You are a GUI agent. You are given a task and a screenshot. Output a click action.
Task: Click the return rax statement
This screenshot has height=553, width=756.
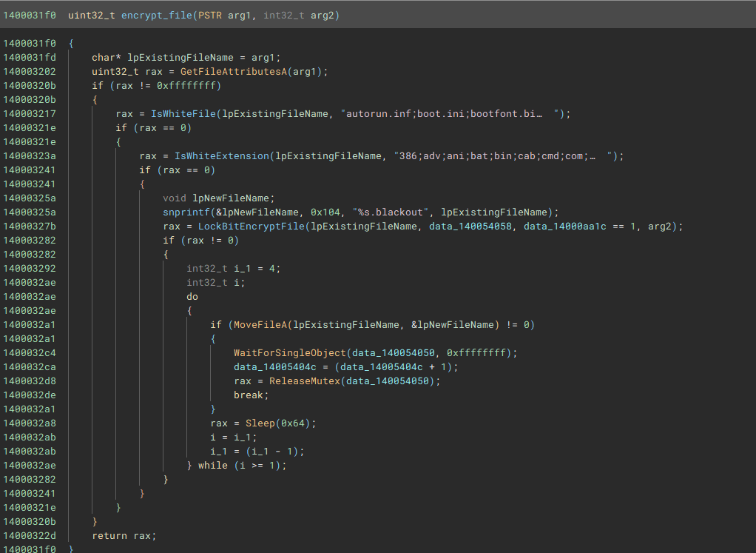pos(124,536)
